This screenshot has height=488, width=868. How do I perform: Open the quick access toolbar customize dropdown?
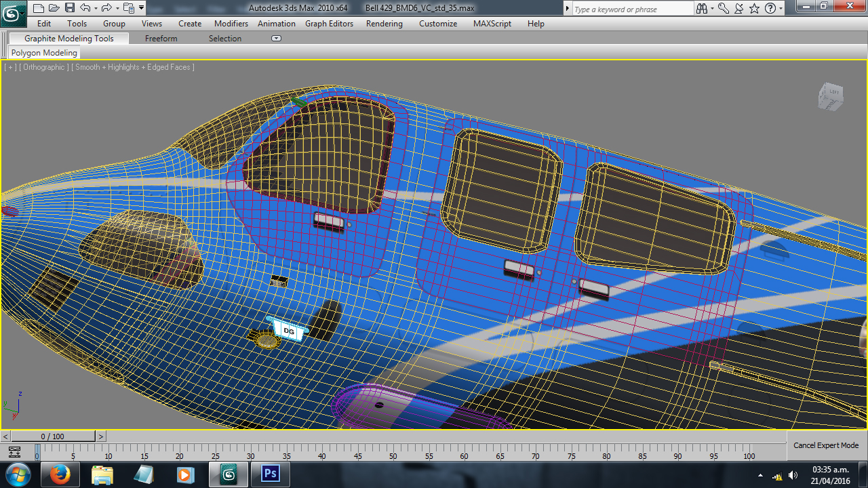(141, 8)
